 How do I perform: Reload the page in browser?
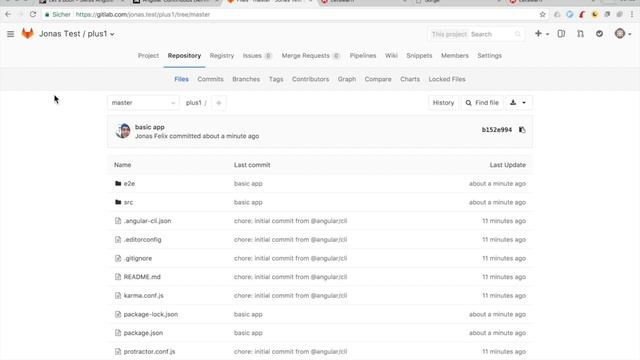click(x=33, y=14)
